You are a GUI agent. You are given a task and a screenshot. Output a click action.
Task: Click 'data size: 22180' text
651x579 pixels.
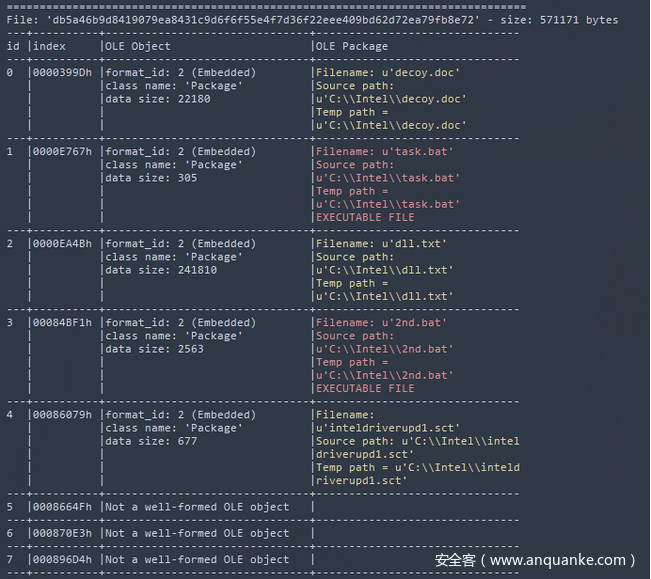pyautogui.click(x=158, y=99)
